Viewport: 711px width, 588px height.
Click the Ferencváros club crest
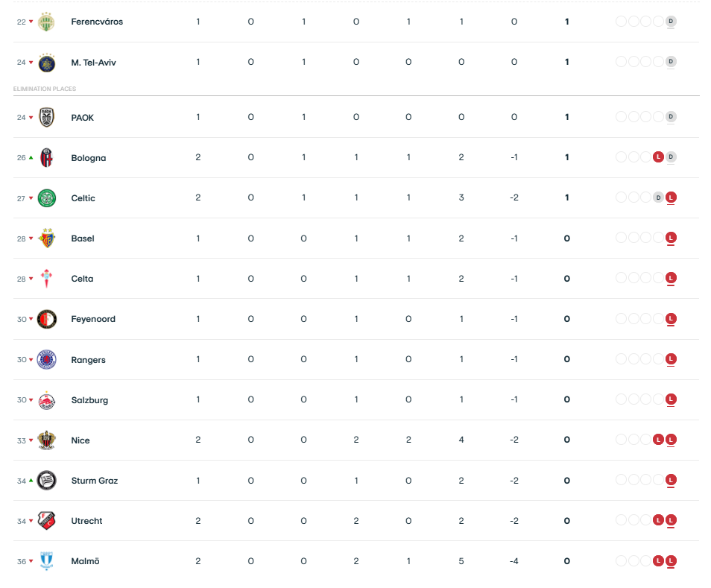[x=47, y=22]
